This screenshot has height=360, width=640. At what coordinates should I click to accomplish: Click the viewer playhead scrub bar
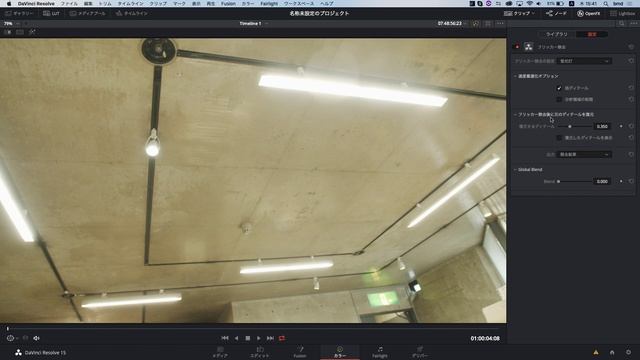(x=253, y=329)
